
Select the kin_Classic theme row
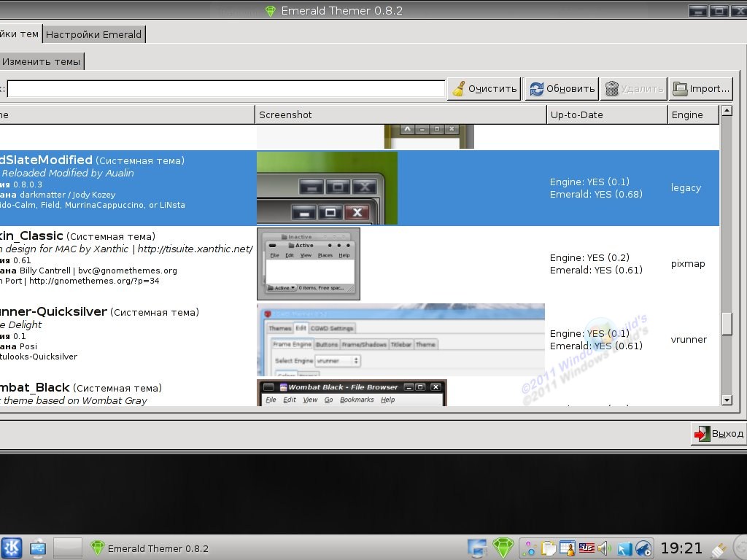(x=359, y=264)
